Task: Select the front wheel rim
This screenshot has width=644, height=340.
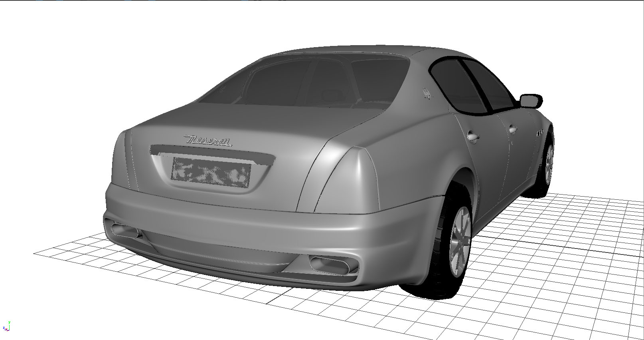Action: (x=549, y=164)
